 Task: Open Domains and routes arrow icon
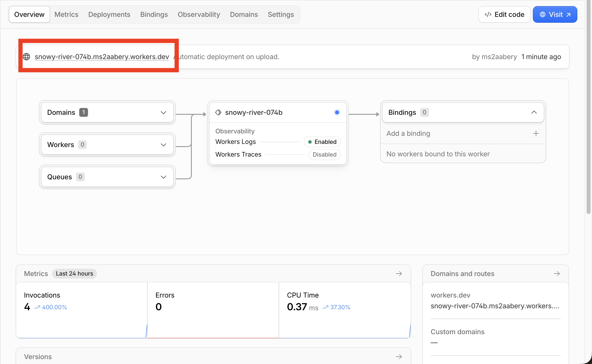(x=557, y=274)
